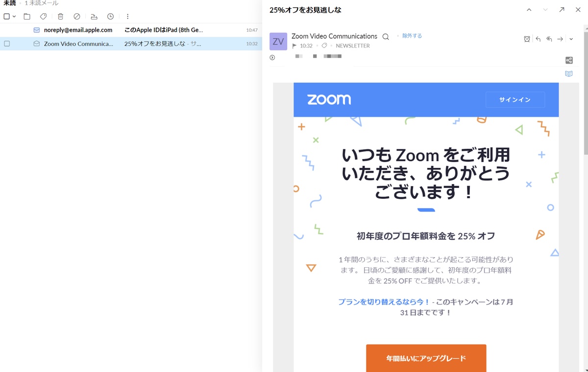This screenshot has width=588, height=372.
Task: Click the trash delete icon
Action: coord(60,16)
